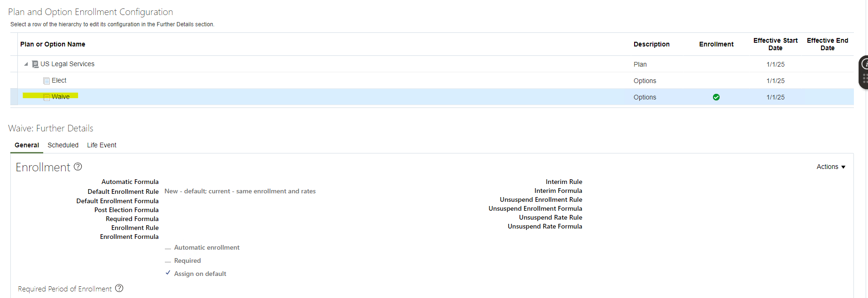Click the Automatic enrollment indicator

point(168,248)
